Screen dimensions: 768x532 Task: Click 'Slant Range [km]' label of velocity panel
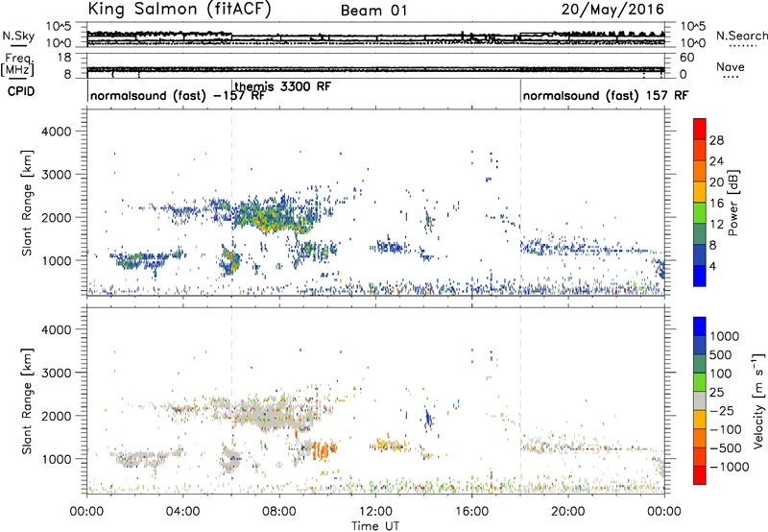click(x=27, y=401)
